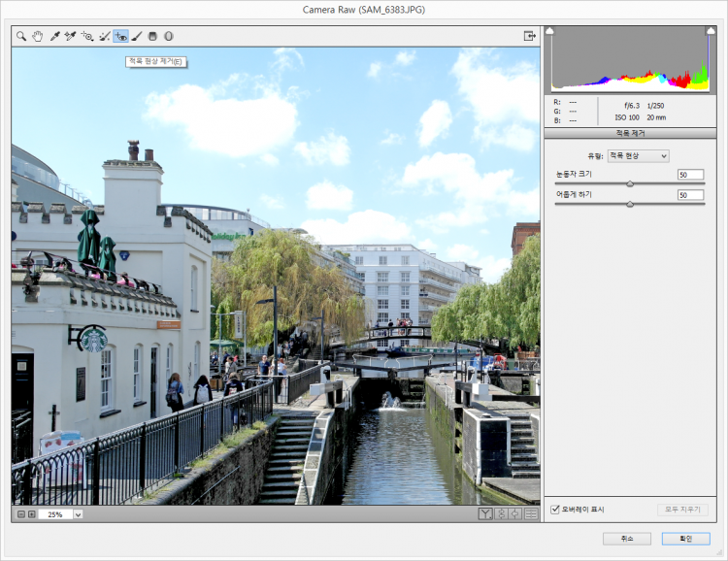Select the Radial Filter tool
The width and height of the screenshot is (728, 561).
tap(168, 36)
